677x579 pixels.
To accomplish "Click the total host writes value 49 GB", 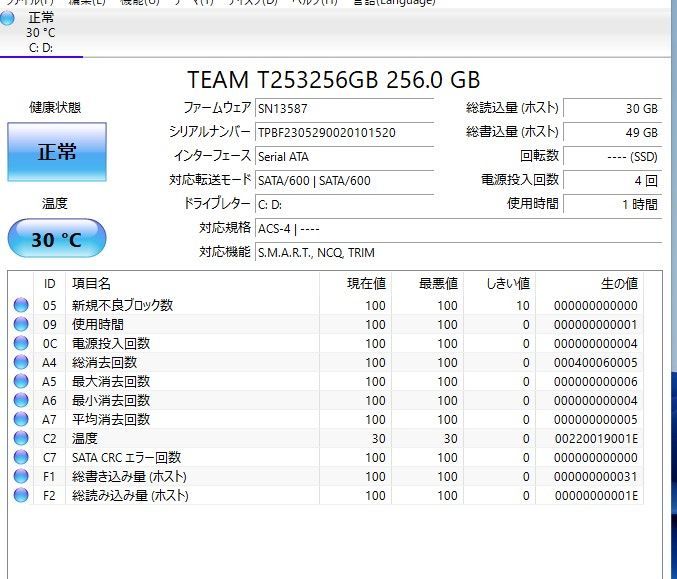I will click(x=613, y=133).
